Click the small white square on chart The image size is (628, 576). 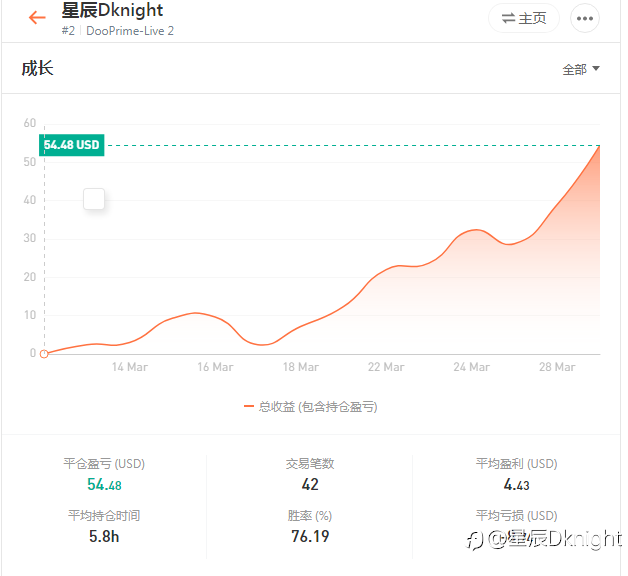pos(94,199)
